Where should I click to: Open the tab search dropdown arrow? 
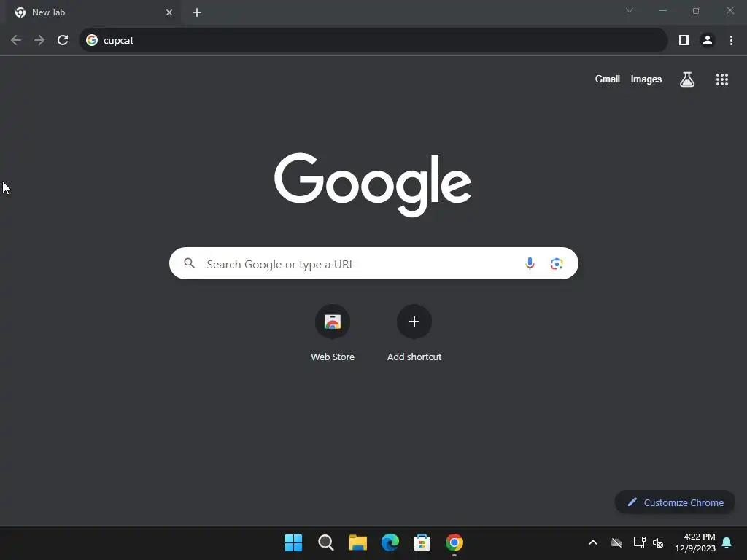coord(630,10)
